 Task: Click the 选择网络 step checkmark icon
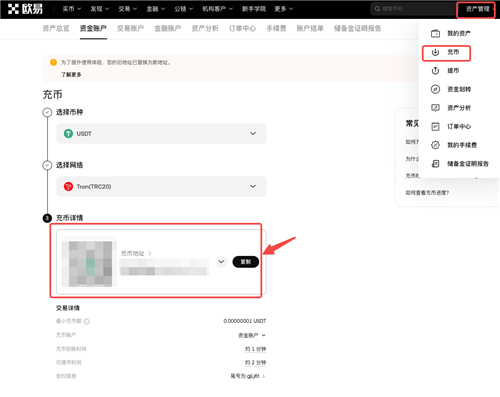[47, 165]
